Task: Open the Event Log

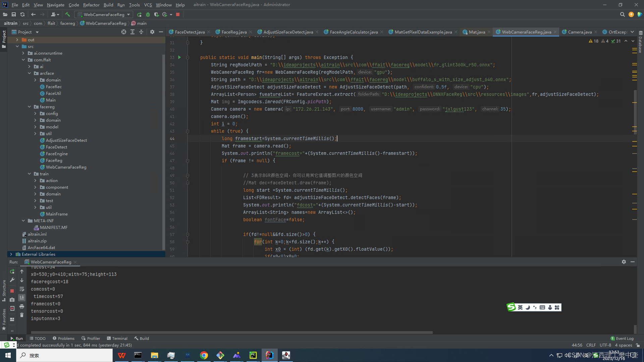Action: coord(622,338)
